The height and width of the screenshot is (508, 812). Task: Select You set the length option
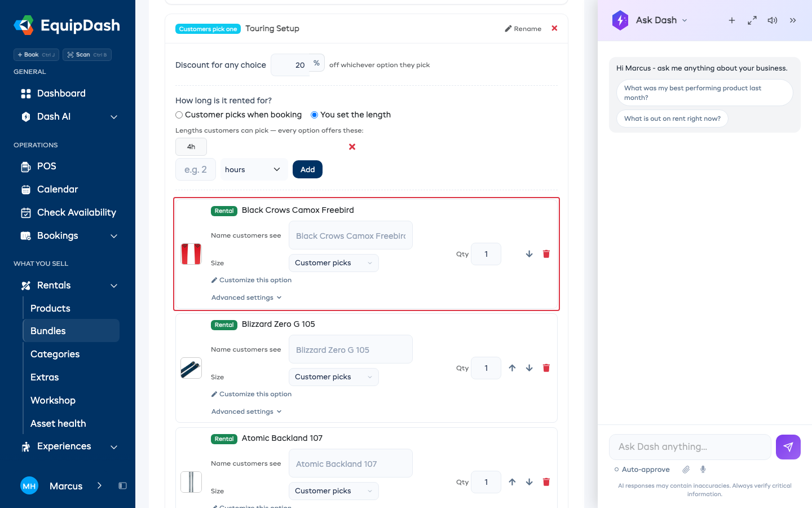[x=315, y=115]
